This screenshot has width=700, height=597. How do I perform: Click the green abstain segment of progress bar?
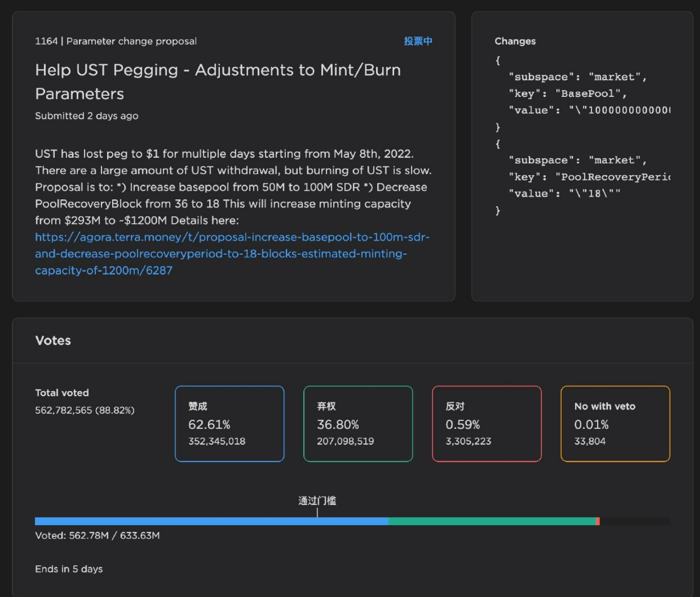492,521
